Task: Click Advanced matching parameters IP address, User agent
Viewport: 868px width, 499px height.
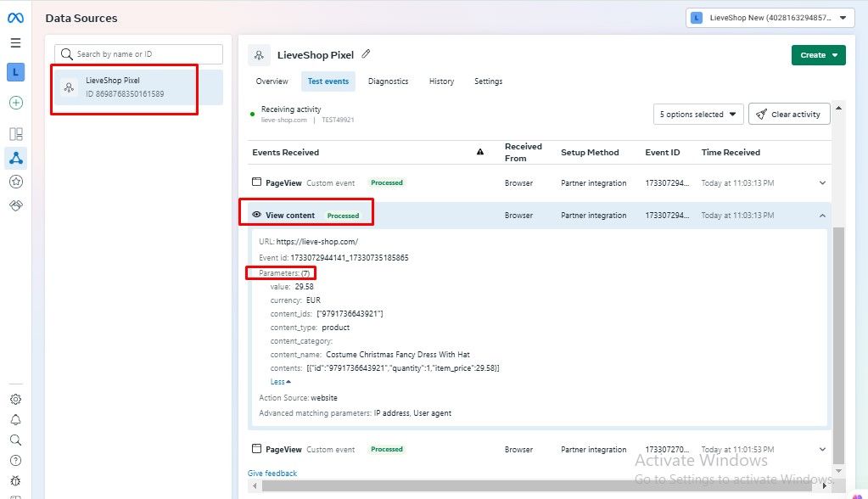Action: [355, 413]
